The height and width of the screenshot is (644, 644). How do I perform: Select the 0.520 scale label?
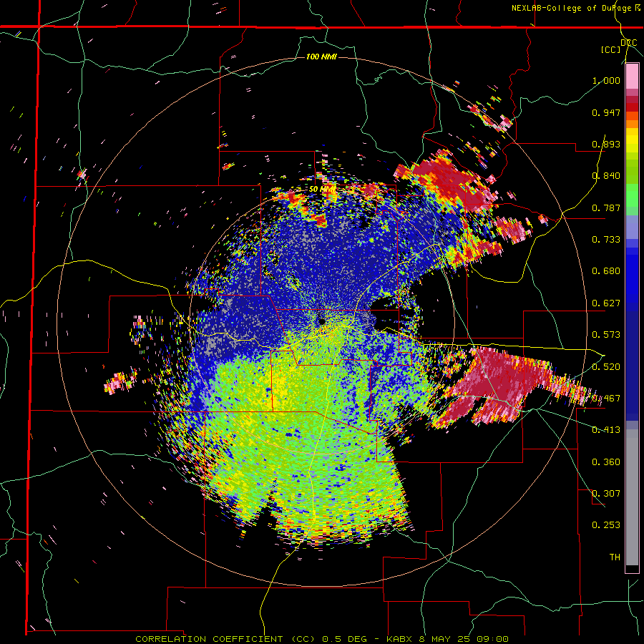606,366
